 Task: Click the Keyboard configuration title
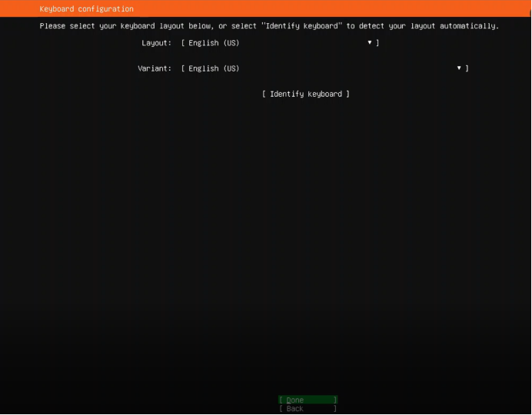86,9
